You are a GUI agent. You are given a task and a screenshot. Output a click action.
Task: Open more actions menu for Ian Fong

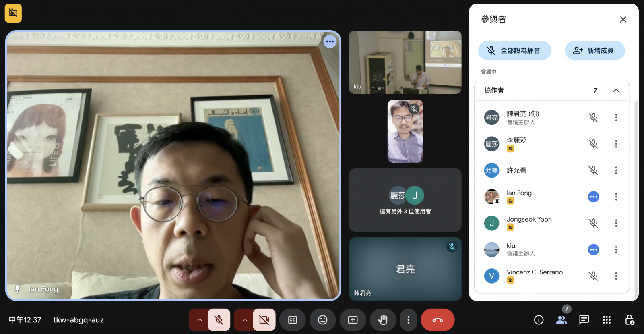[x=616, y=197]
